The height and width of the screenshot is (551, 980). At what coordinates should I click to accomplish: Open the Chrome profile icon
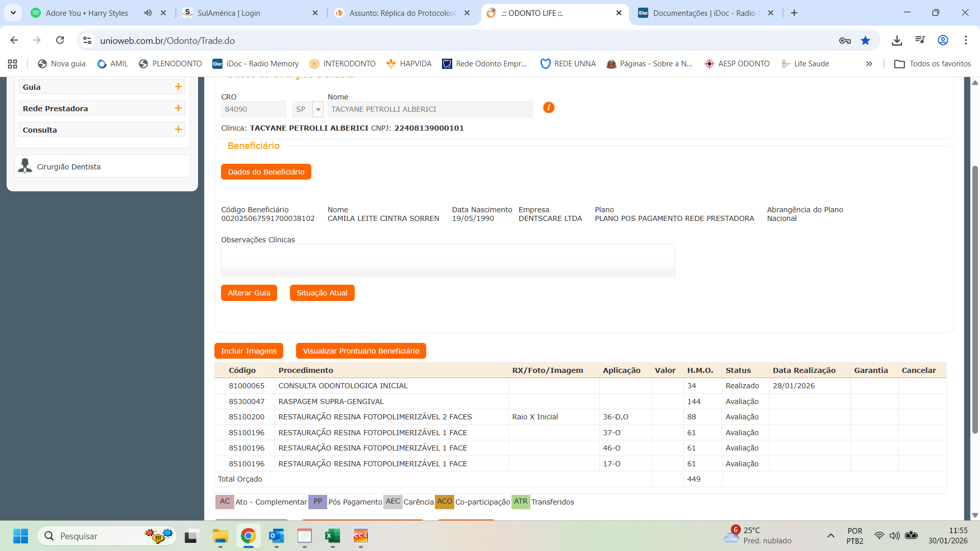click(943, 40)
